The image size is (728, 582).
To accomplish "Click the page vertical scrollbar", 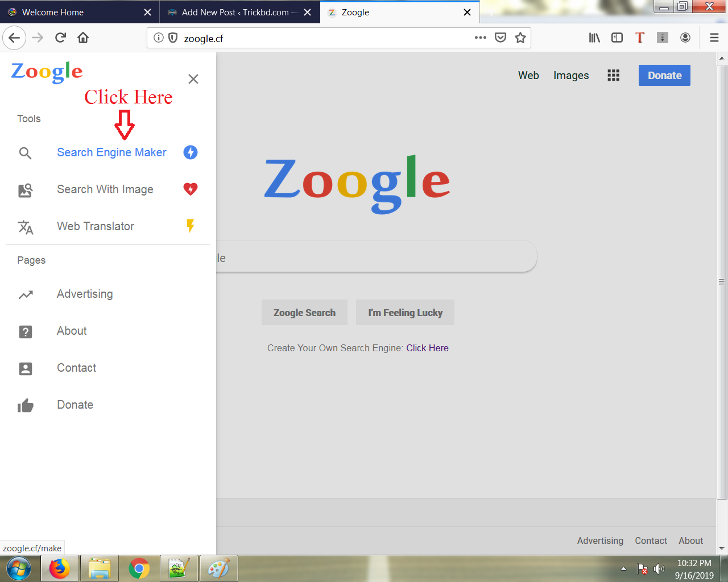I will point(722,281).
